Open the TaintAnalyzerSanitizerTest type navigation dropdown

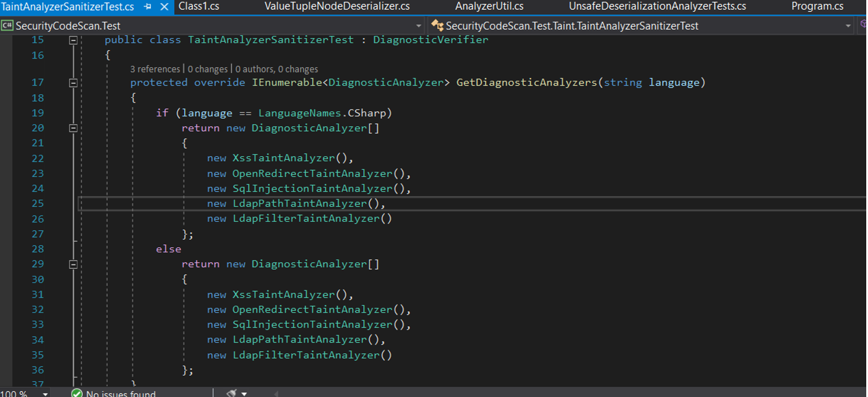point(848,26)
